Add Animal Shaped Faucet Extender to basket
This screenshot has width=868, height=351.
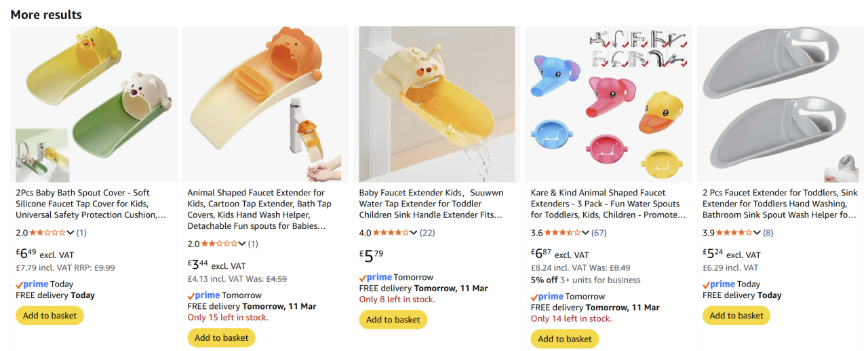[x=221, y=338]
